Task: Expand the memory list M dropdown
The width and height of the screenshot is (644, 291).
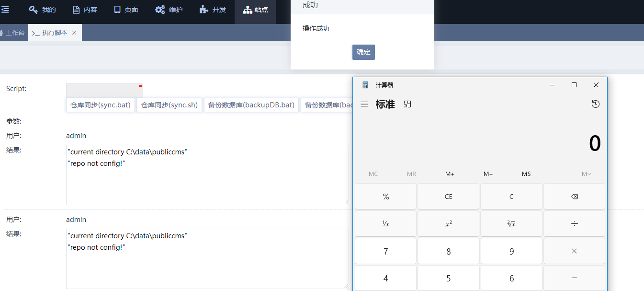Action: pyautogui.click(x=586, y=174)
